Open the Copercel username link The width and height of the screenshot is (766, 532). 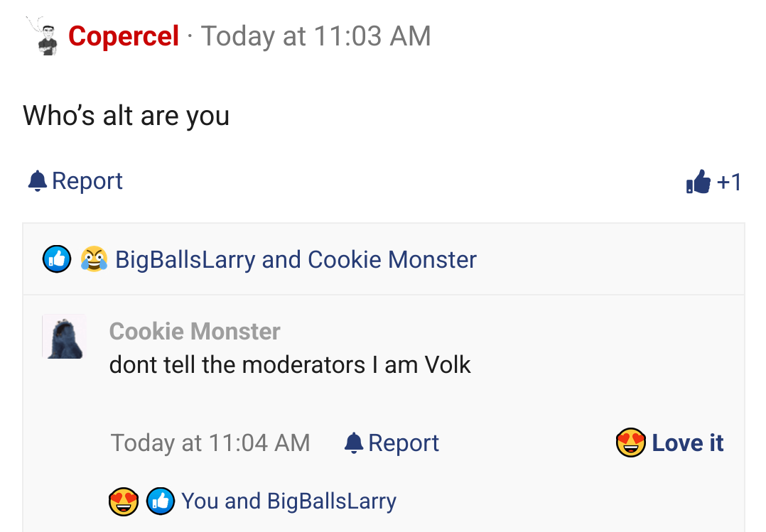point(124,36)
